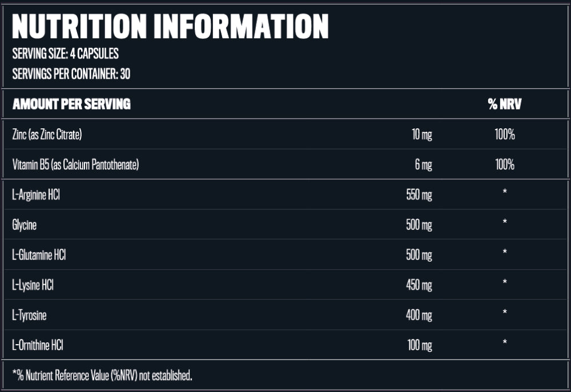Viewport: 571px width, 392px height.
Task: Click the 400 mg L-Tyrosine amount
Action: point(419,315)
